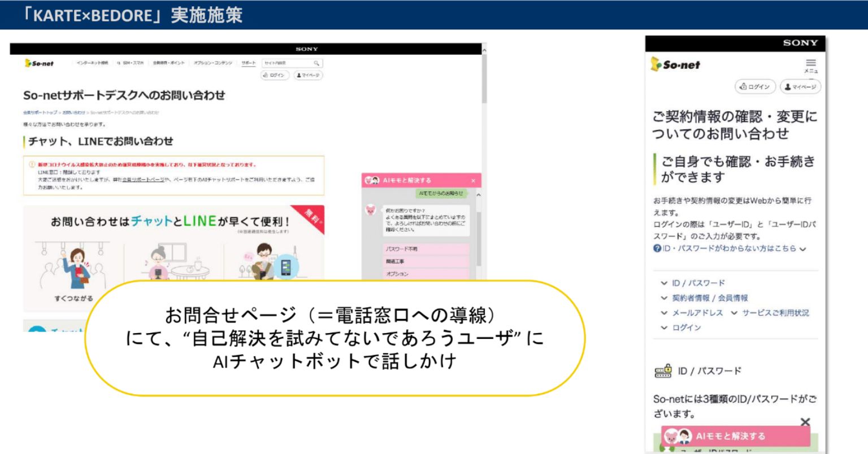Click So-netサポートデスクへのお問い合わせ page title
Viewport: 868px width, 454px height.
(124, 95)
